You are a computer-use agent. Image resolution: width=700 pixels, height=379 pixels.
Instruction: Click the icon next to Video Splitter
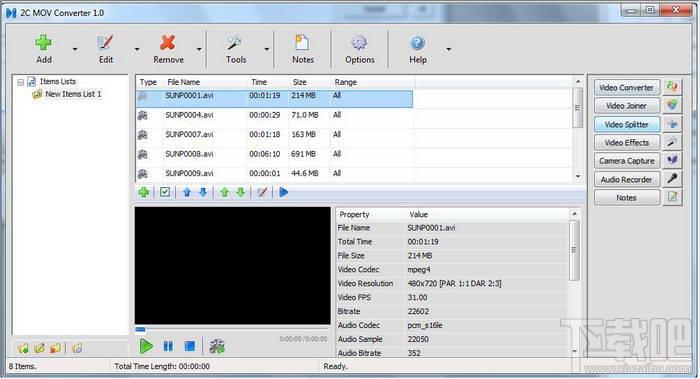[x=672, y=124]
